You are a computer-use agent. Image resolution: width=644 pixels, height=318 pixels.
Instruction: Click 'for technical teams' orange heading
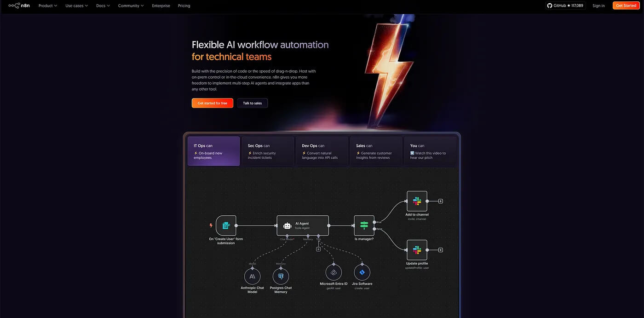point(232,57)
